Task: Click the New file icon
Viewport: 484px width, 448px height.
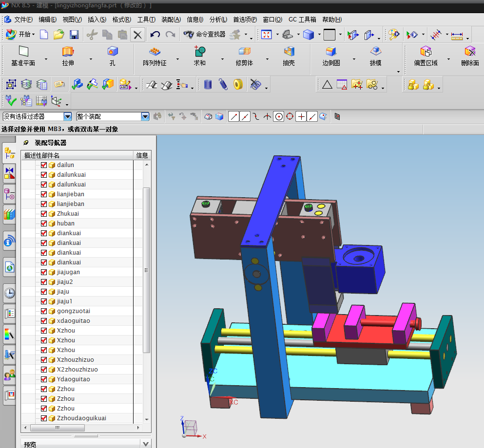Action: [44, 34]
